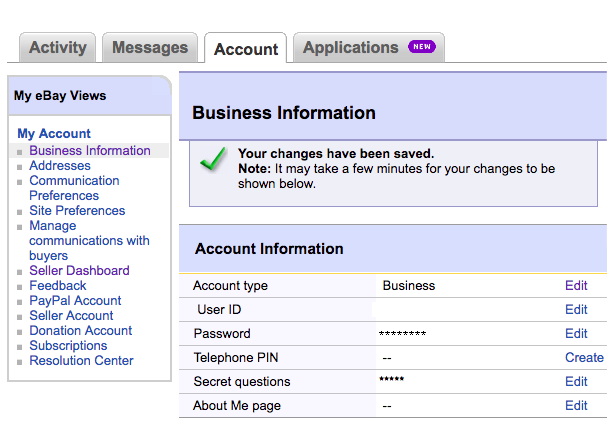
Task: Open Site Preferences link
Action: [x=77, y=211]
